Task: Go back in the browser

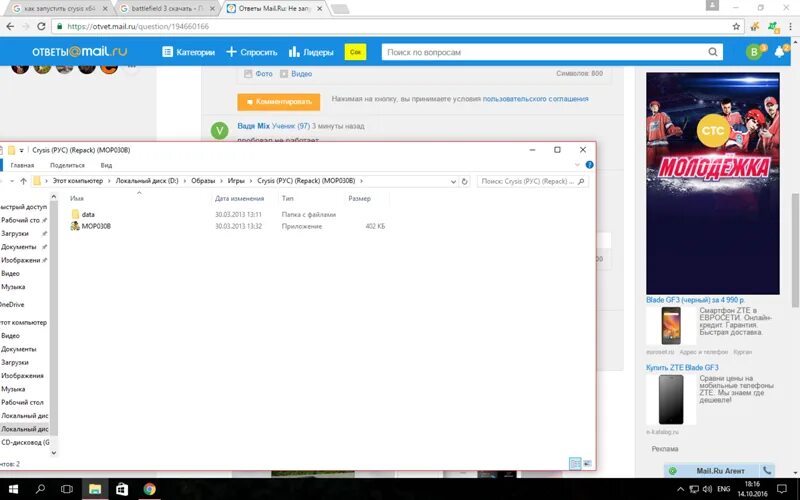Action: [10, 26]
